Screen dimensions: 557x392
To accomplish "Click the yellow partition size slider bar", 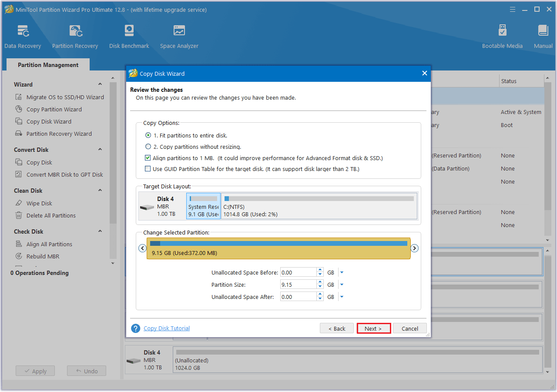I will [278, 249].
